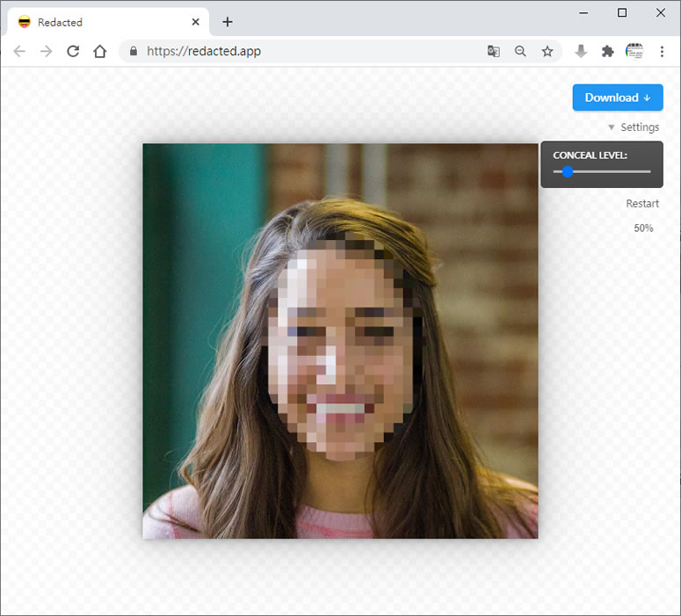Viewport: 681px width, 616px height.
Task: Collapse the Settings disclosure triangle
Action: tap(612, 127)
